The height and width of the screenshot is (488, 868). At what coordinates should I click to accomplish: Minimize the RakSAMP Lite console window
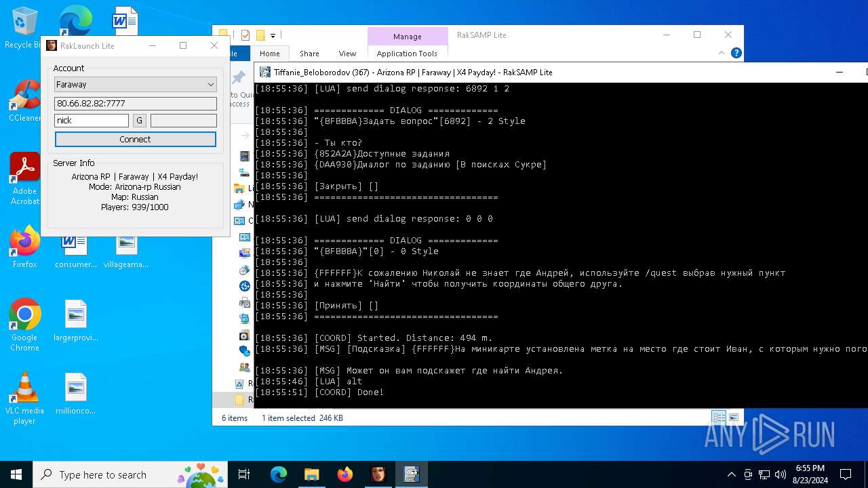[x=839, y=72]
